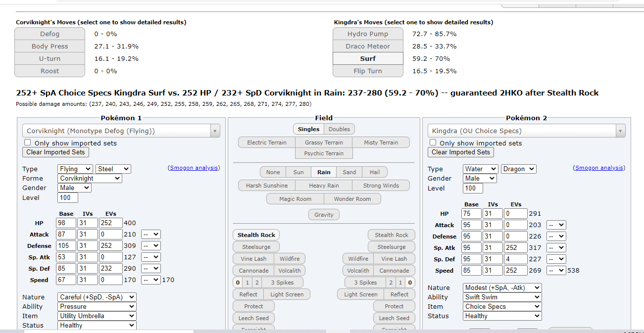
Task: Open Kingdra's Gender dropdown
Action: pos(480,179)
